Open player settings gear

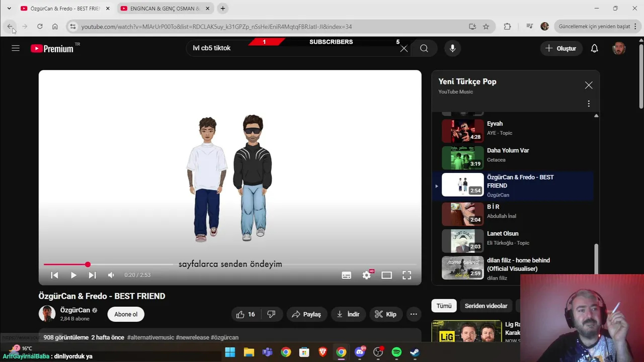click(x=367, y=275)
